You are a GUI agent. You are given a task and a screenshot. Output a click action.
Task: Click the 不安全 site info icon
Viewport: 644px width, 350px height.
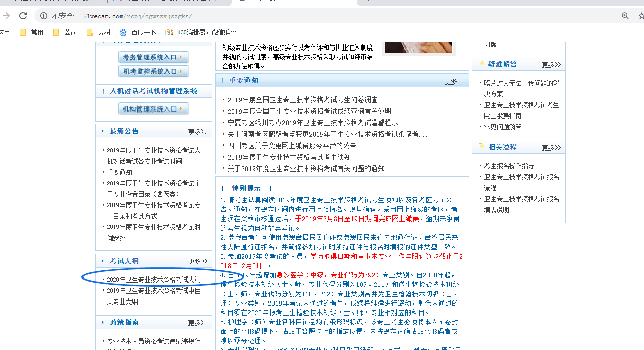(x=44, y=16)
